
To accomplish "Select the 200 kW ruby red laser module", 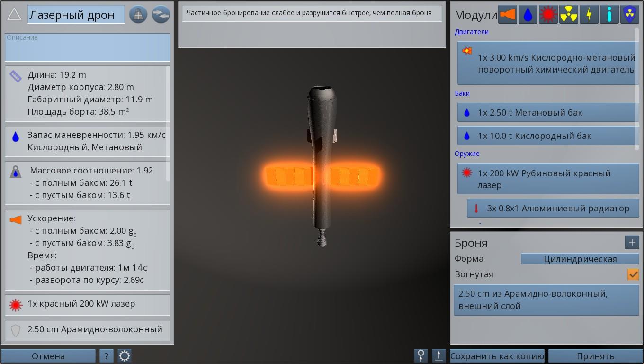I will coord(548,179).
